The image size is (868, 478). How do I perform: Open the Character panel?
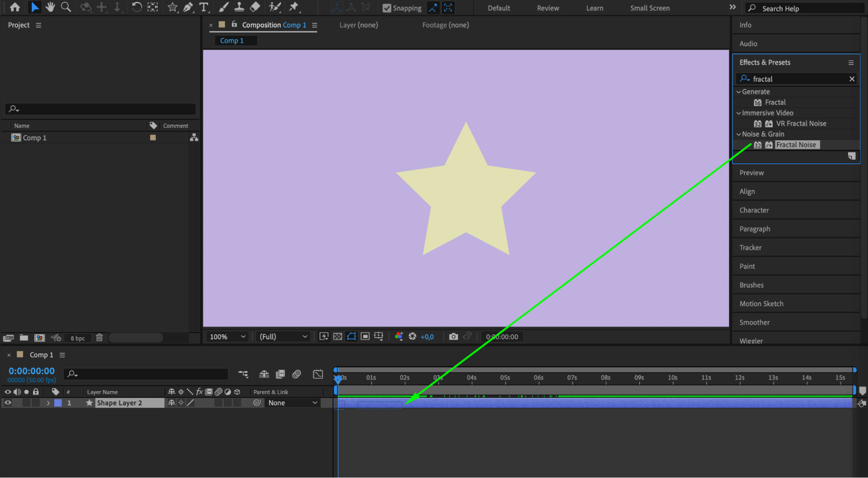pyautogui.click(x=754, y=210)
